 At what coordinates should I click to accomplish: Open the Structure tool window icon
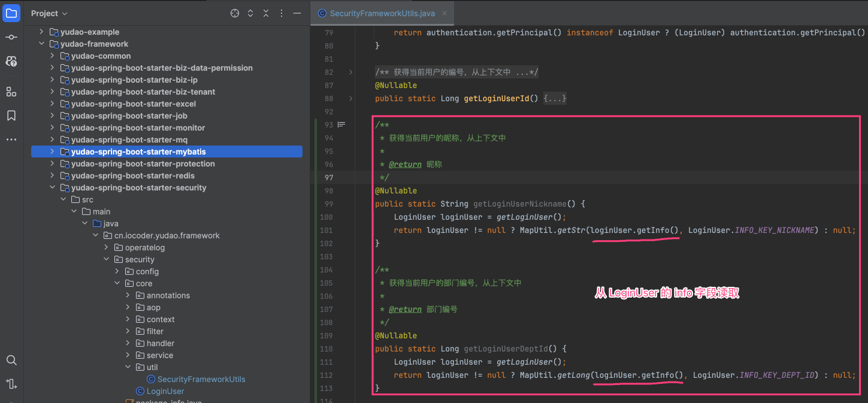[11, 92]
